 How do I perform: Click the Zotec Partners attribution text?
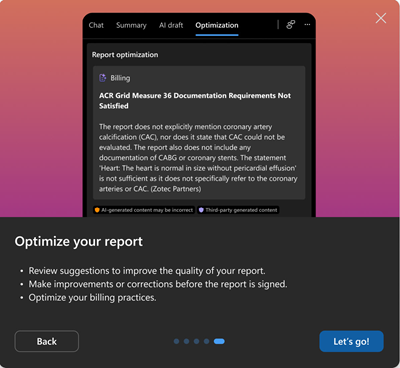coord(176,189)
